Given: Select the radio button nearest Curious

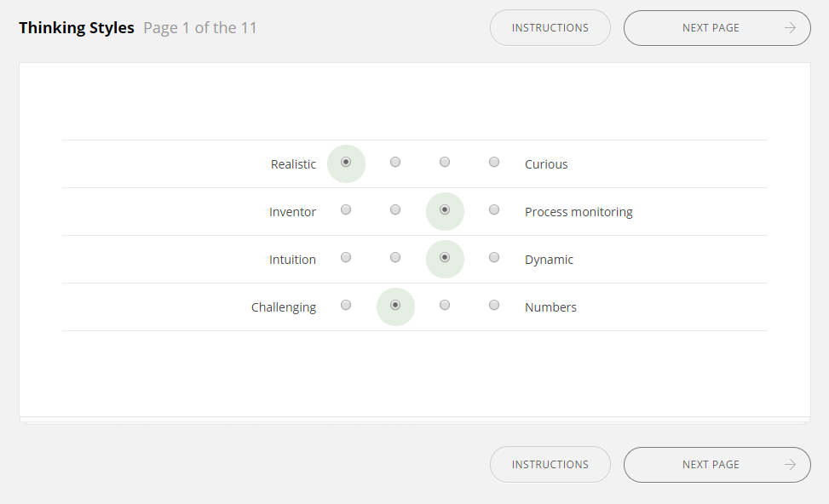Looking at the screenshot, I should 494,163.
